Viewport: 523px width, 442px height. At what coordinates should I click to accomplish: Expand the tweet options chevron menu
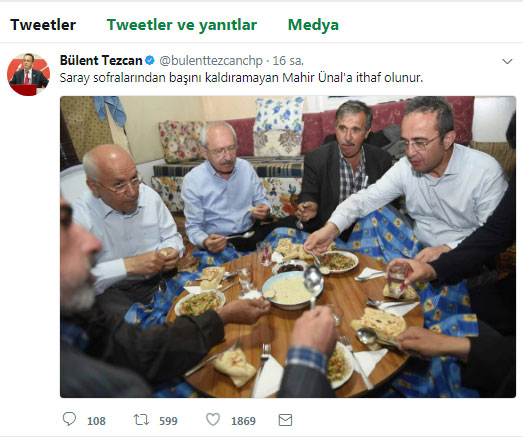(507, 61)
